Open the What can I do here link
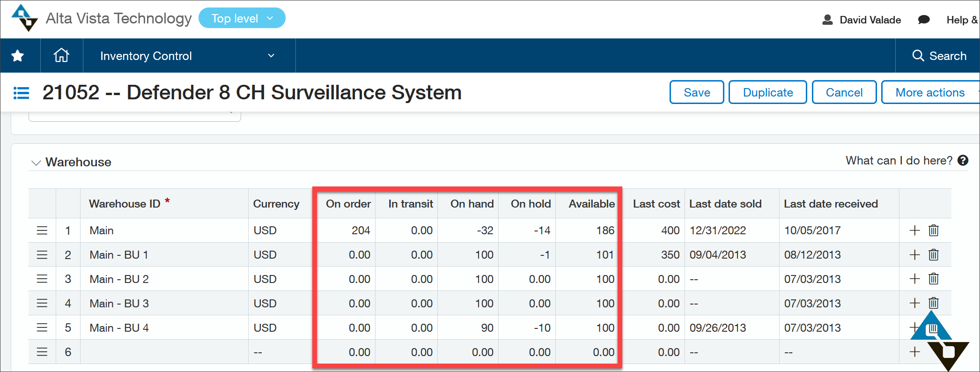Image resolution: width=980 pixels, height=372 pixels. pyautogui.click(x=899, y=161)
